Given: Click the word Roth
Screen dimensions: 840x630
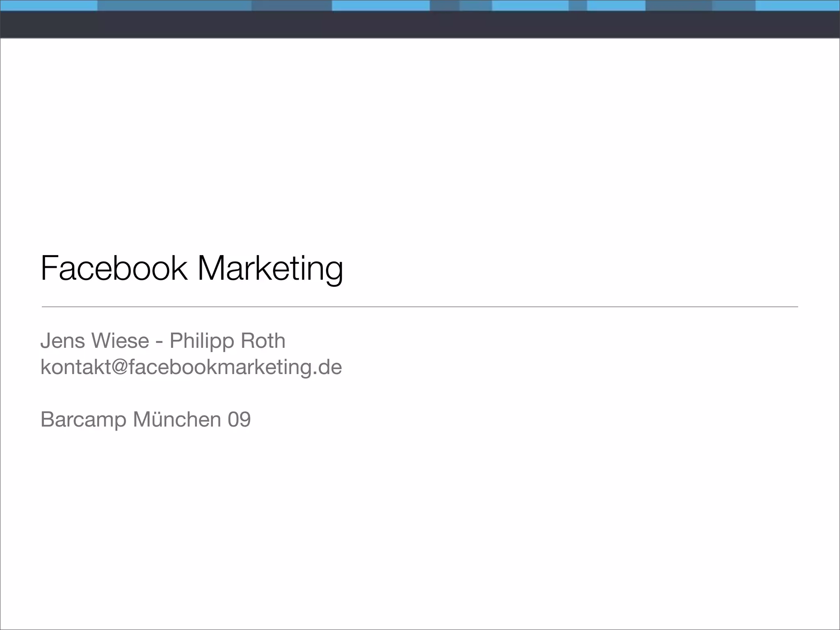Looking at the screenshot, I should (x=263, y=340).
